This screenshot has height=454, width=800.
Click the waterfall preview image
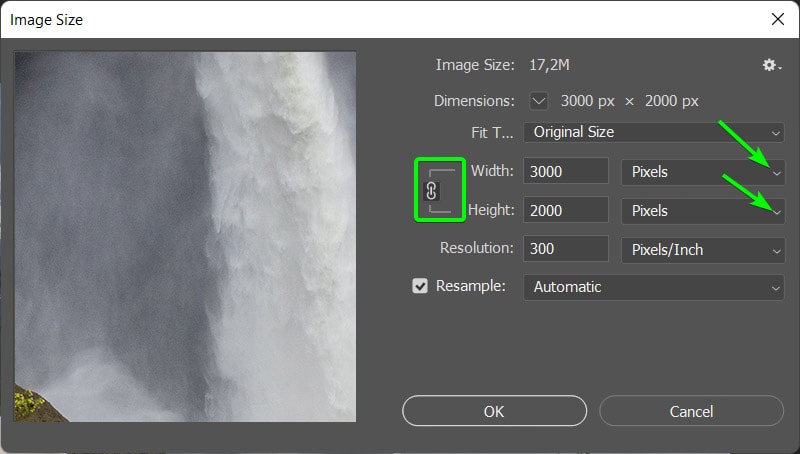click(x=185, y=236)
